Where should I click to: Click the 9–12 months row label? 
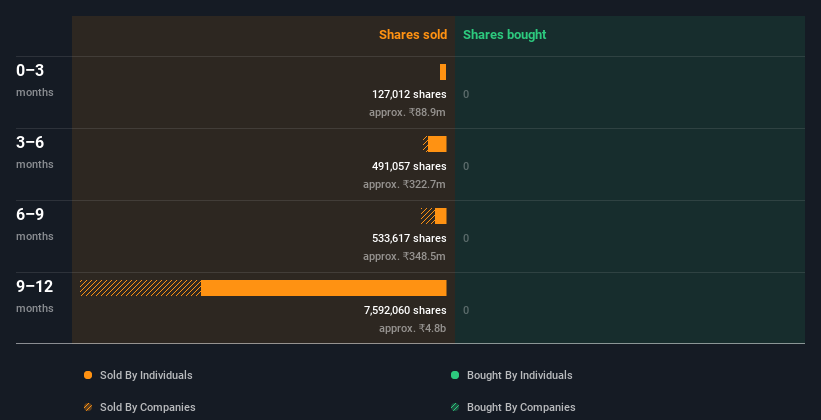coord(35,296)
